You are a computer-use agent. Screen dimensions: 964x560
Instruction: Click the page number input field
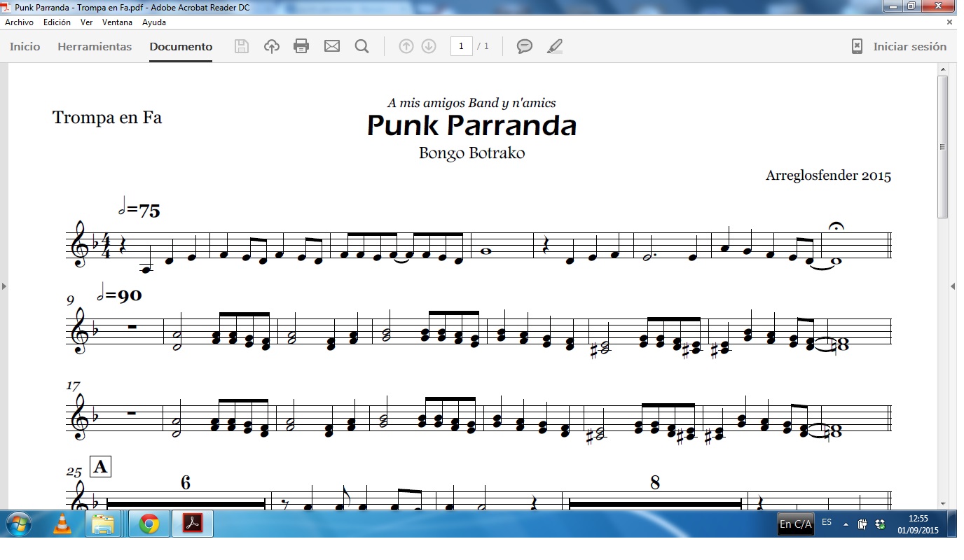click(x=461, y=47)
